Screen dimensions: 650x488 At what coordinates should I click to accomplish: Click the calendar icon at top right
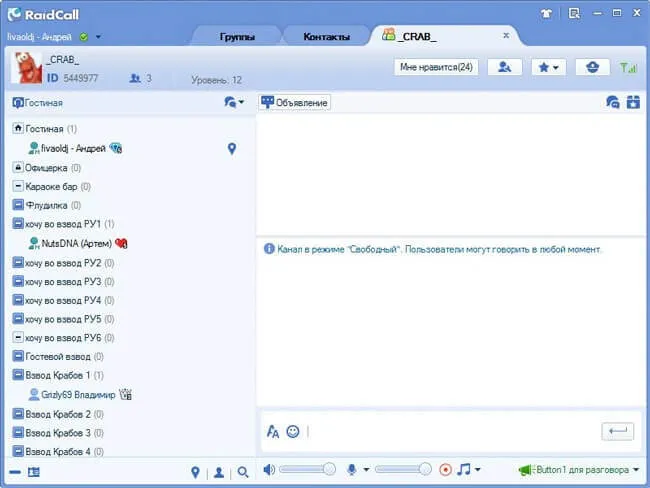tap(633, 102)
